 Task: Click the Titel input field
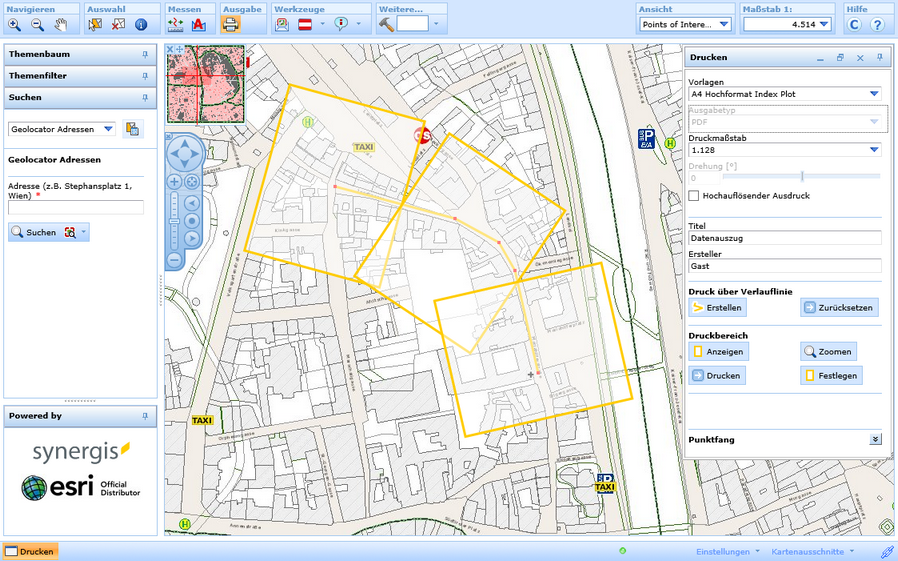[784, 238]
